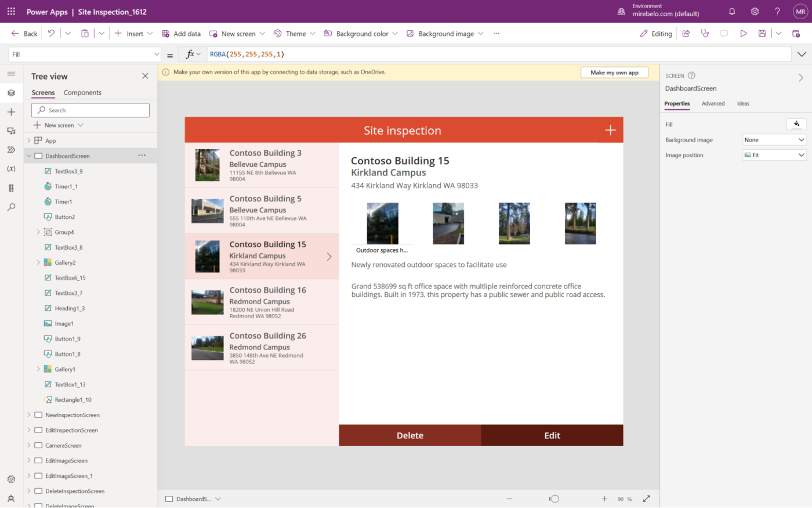The height and width of the screenshot is (508, 812).
Task: Click the Power Automate sidebar icon
Action: (11, 150)
